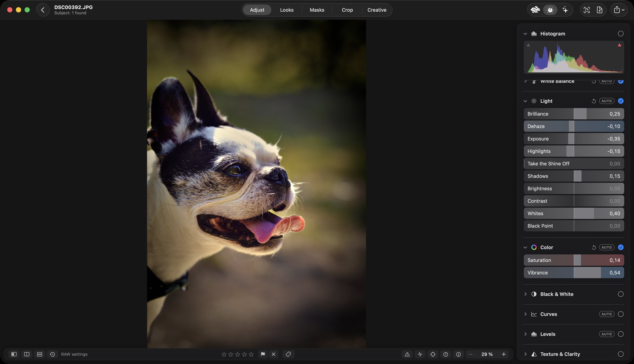Zoom in with the plus button
Image resolution: width=634 pixels, height=364 pixels.
pos(504,354)
